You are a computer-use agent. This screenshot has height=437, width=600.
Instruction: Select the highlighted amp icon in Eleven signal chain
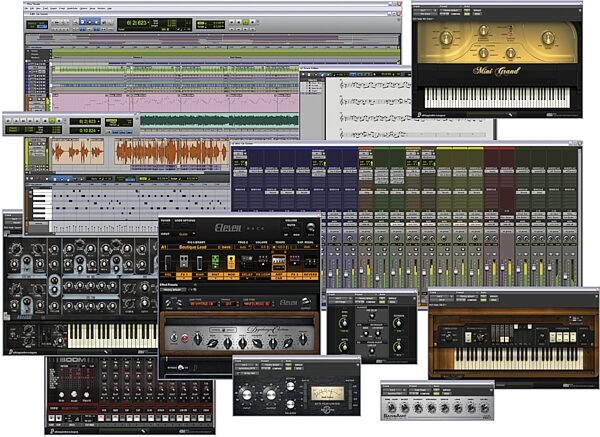(279, 262)
